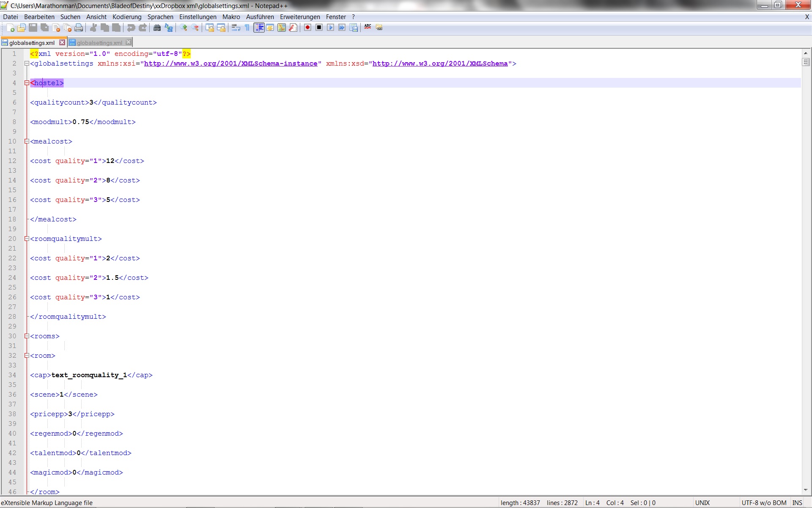Run macro multiple times icon
812x508 pixels.
click(342, 28)
